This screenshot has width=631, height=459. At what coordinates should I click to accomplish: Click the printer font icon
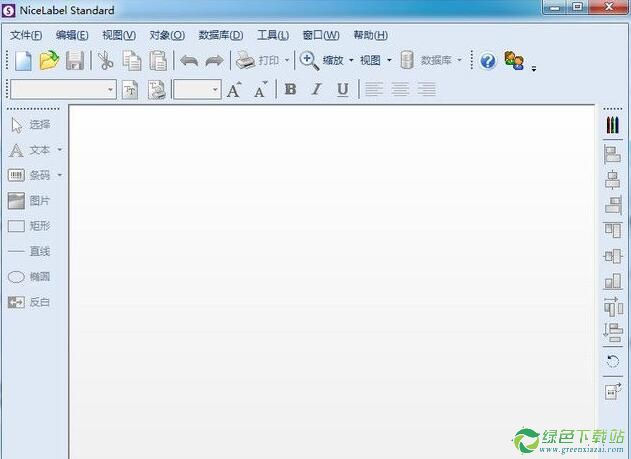pyautogui.click(x=156, y=90)
